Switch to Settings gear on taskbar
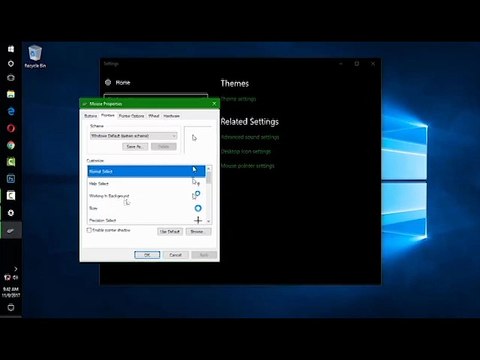This screenshot has width=480, height=360. [x=11, y=213]
